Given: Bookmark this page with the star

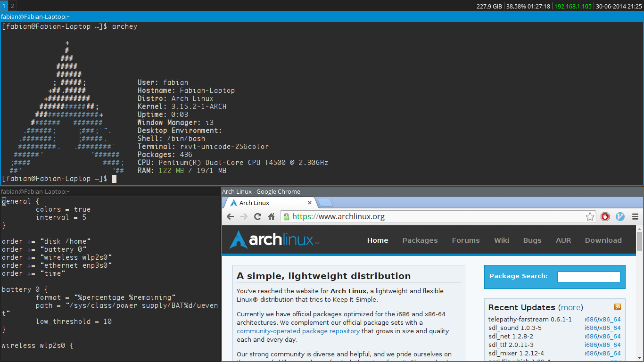Looking at the screenshot, I should pos(590,217).
